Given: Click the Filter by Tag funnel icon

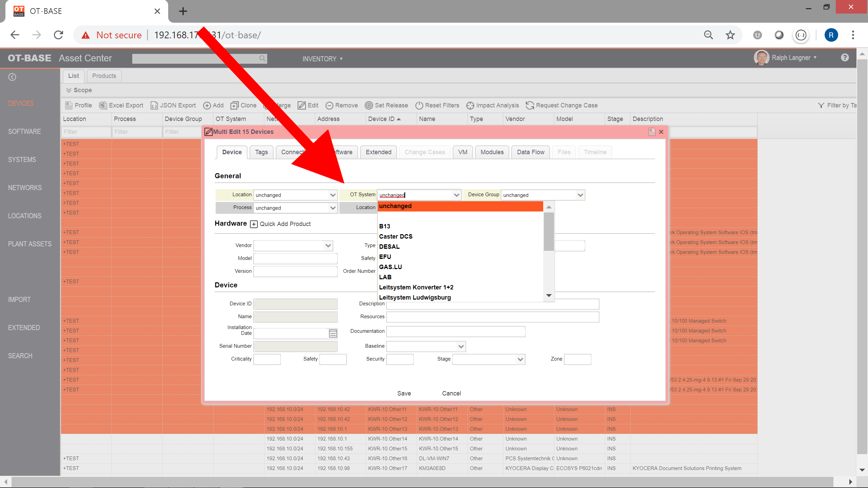Looking at the screenshot, I should pyautogui.click(x=821, y=105).
